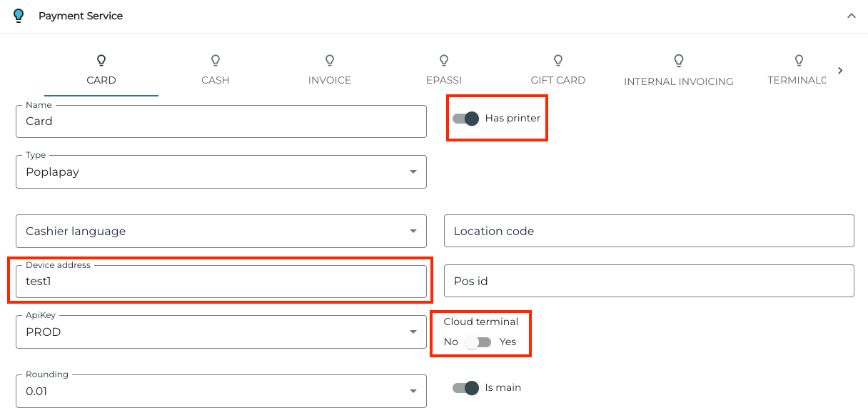Disable the Has printer toggle
868x418 pixels.
coord(465,118)
